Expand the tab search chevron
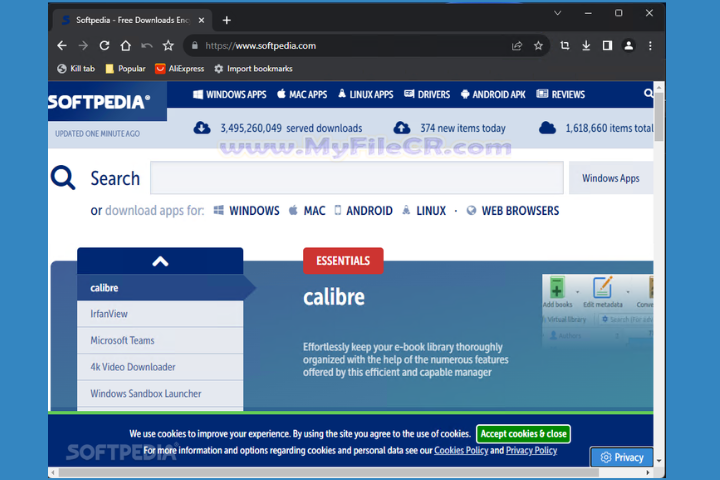This screenshot has height=480, width=720. point(557,13)
